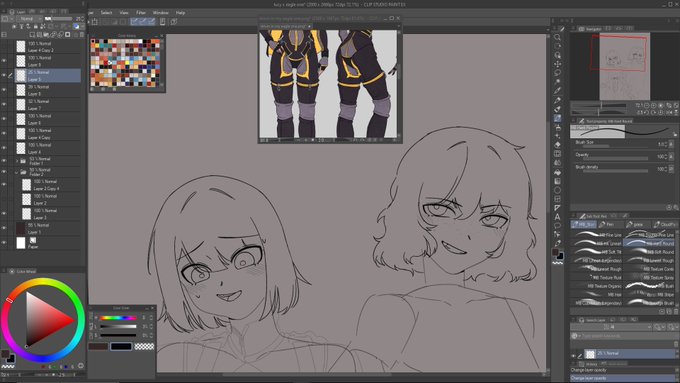Select MB Texture Spray brush
This screenshot has height=383, width=680.
point(650,277)
